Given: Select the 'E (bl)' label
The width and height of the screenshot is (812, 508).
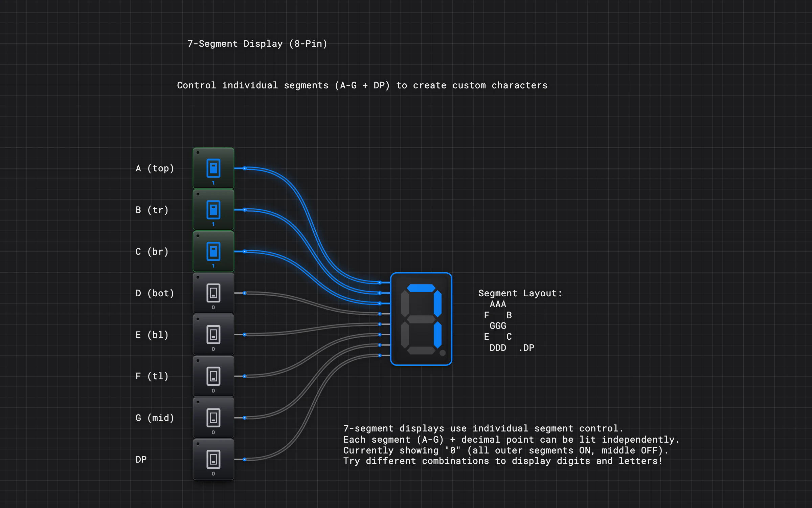Looking at the screenshot, I should [x=152, y=335].
